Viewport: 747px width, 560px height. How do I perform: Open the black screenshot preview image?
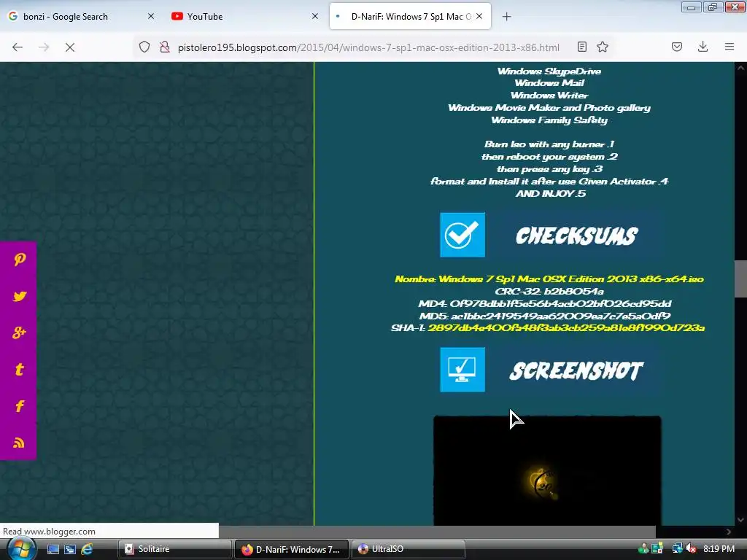point(547,470)
